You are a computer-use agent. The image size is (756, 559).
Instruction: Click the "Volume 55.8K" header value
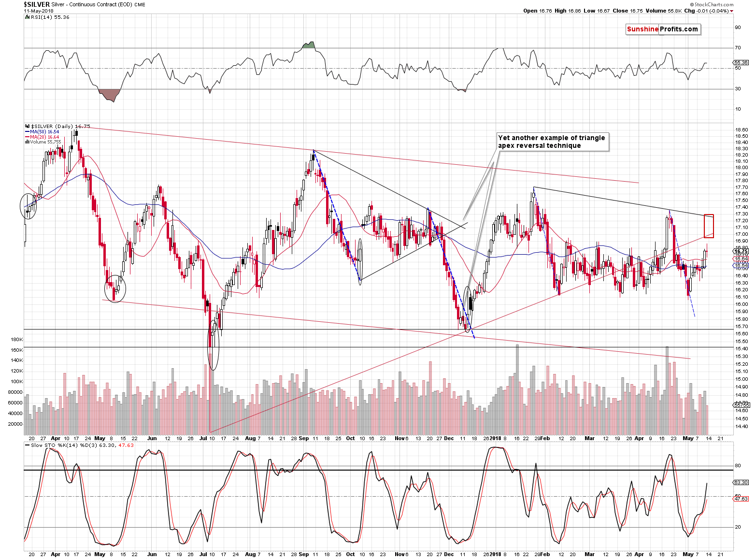tap(664, 11)
